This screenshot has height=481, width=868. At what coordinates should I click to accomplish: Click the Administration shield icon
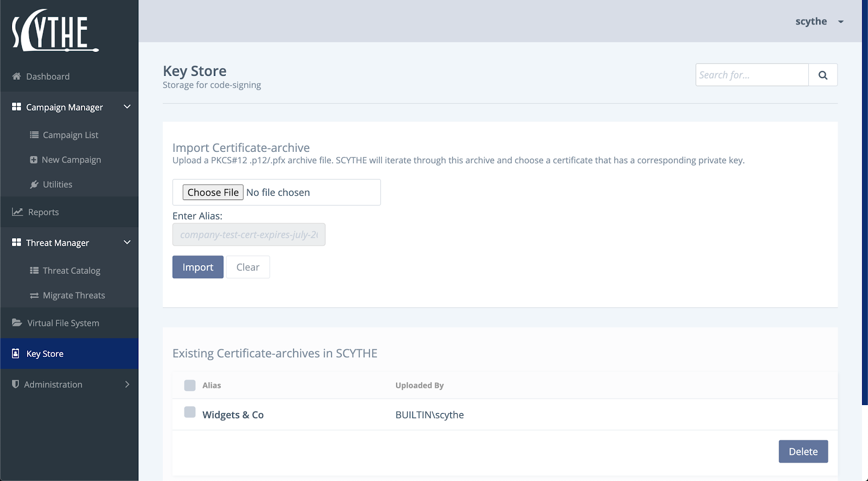tap(15, 384)
